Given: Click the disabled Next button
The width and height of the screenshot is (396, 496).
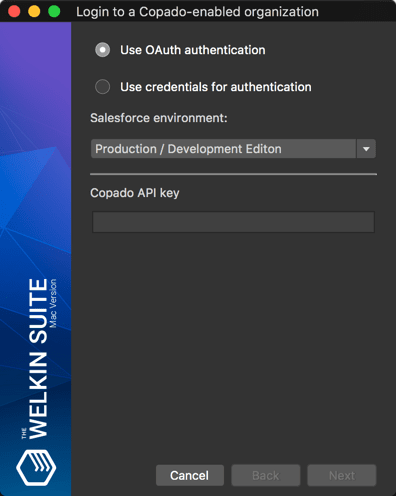Looking at the screenshot, I should pyautogui.click(x=342, y=475).
